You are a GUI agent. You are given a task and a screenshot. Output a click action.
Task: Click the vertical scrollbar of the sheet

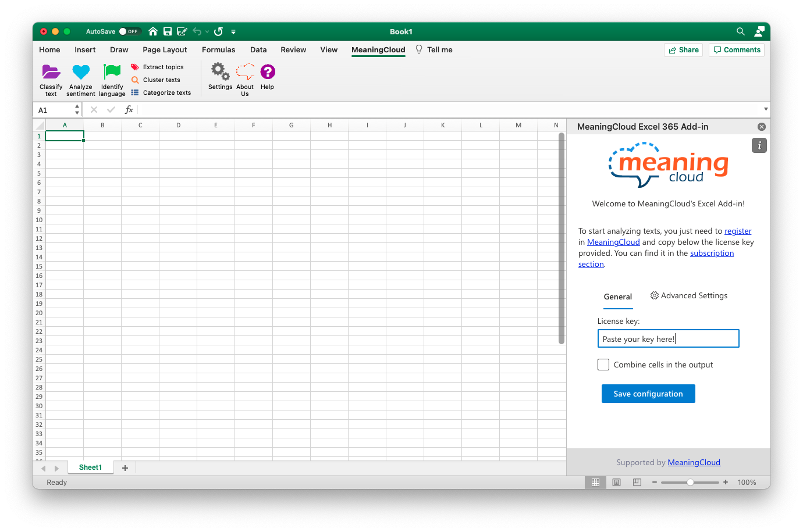tap(562, 238)
